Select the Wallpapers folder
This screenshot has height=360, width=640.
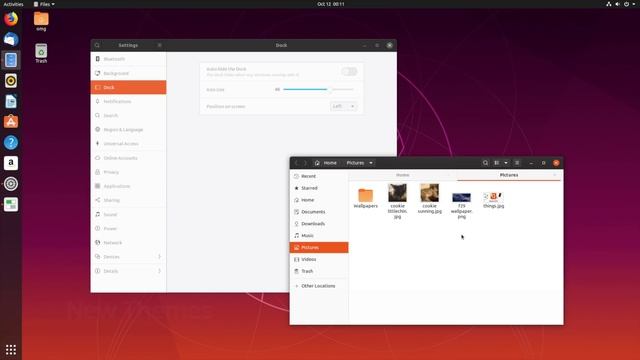(365, 199)
